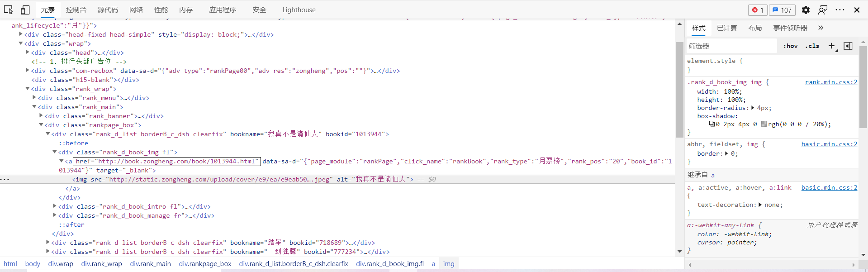Screen dimensions: 868x272
Task: Select the html breadcrumb
Action: tap(10, 263)
